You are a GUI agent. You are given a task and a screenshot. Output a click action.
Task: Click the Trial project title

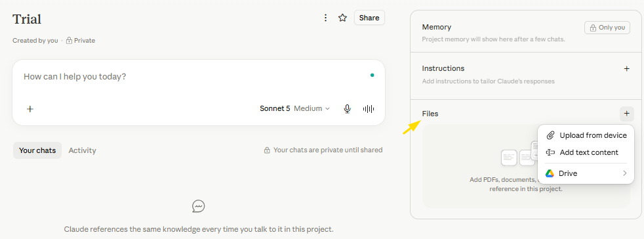(x=27, y=19)
